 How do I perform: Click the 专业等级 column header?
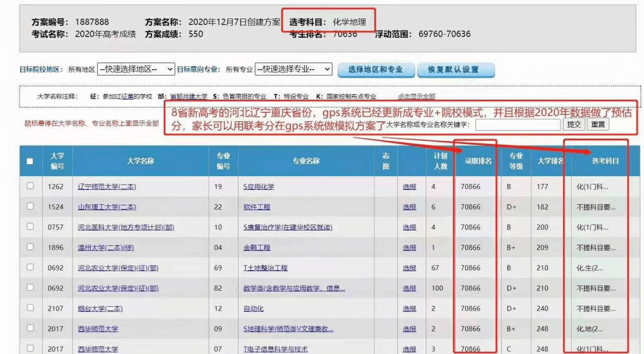[x=516, y=161]
